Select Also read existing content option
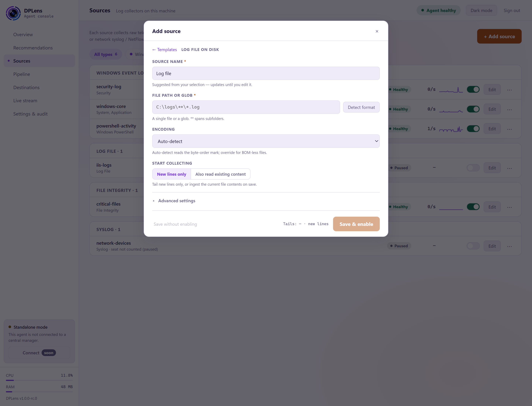Viewport: 532px width, 406px height. coord(220,174)
